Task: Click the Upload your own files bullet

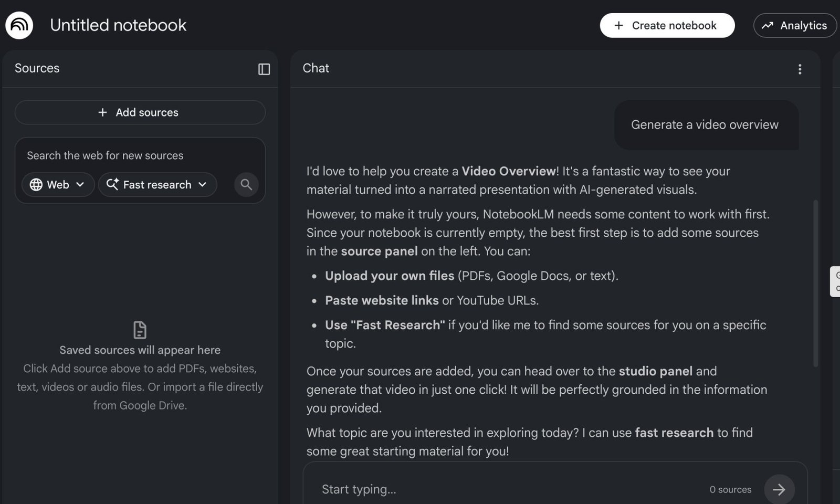Action: pyautogui.click(x=471, y=276)
